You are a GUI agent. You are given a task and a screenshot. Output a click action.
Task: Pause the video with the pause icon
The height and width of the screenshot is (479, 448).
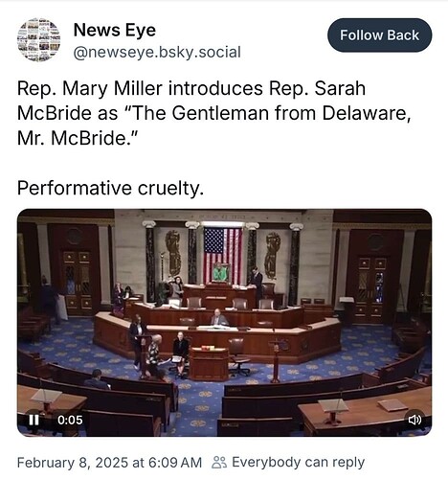point(34,420)
